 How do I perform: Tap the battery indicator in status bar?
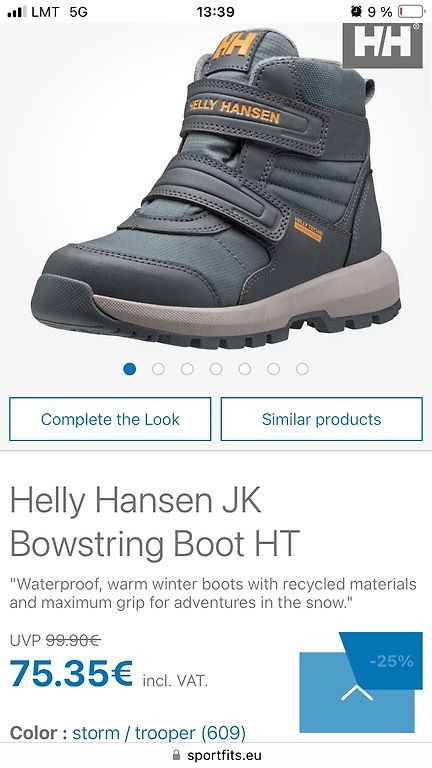(x=410, y=11)
